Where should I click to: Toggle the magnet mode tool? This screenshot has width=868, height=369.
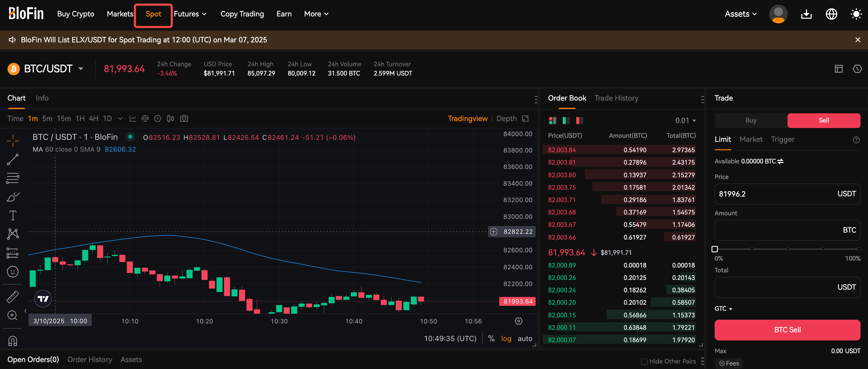[13, 341]
